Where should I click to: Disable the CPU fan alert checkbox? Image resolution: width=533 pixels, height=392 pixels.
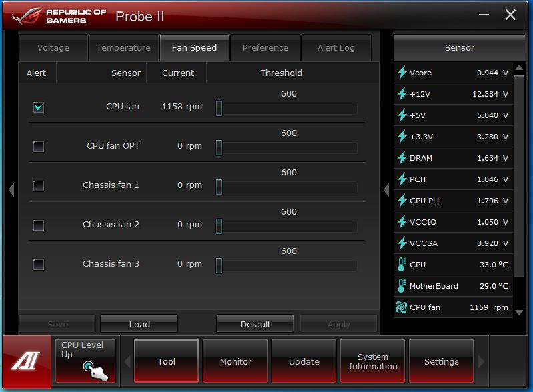39,107
